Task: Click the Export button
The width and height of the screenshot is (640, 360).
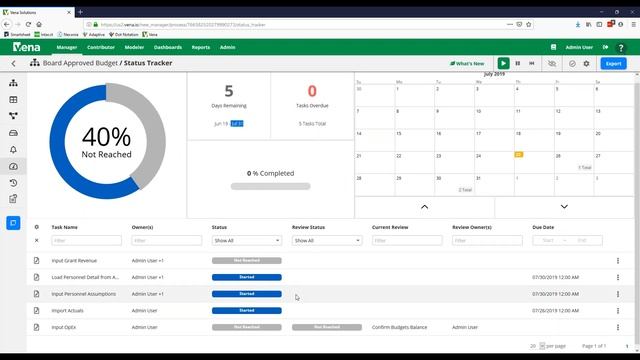Action: click(x=613, y=64)
